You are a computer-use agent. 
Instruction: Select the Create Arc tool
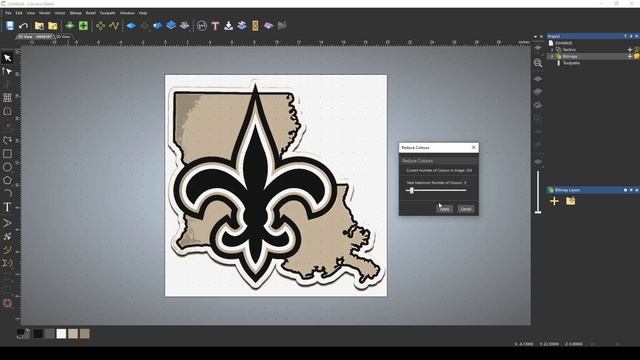coord(7,193)
